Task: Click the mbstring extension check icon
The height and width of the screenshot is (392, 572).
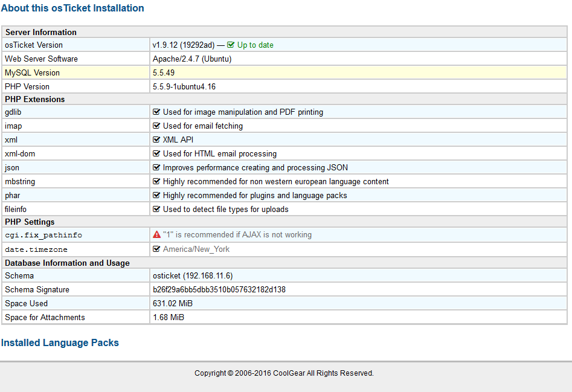Action: coord(156,181)
